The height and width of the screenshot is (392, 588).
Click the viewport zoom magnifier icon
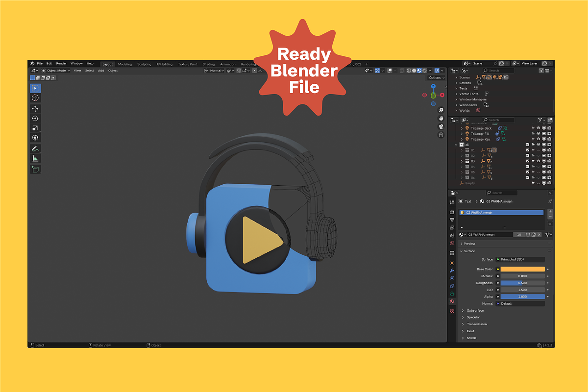click(x=441, y=110)
